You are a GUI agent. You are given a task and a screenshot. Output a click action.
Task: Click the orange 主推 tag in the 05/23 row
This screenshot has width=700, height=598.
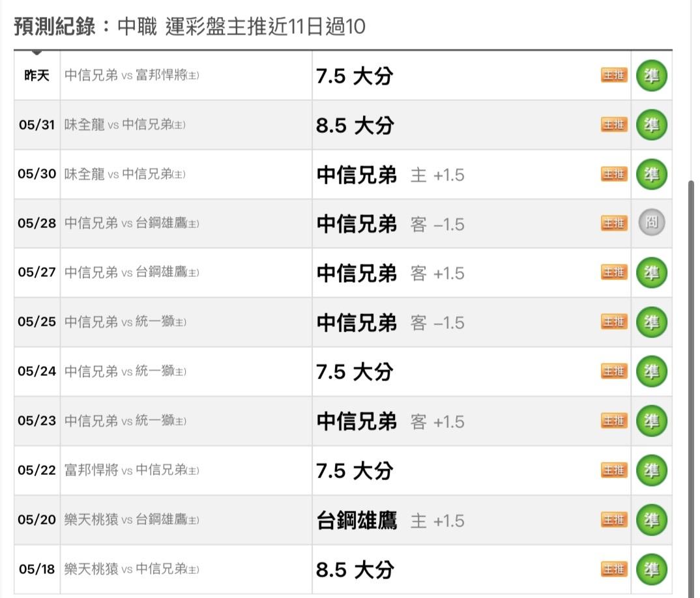coord(614,421)
